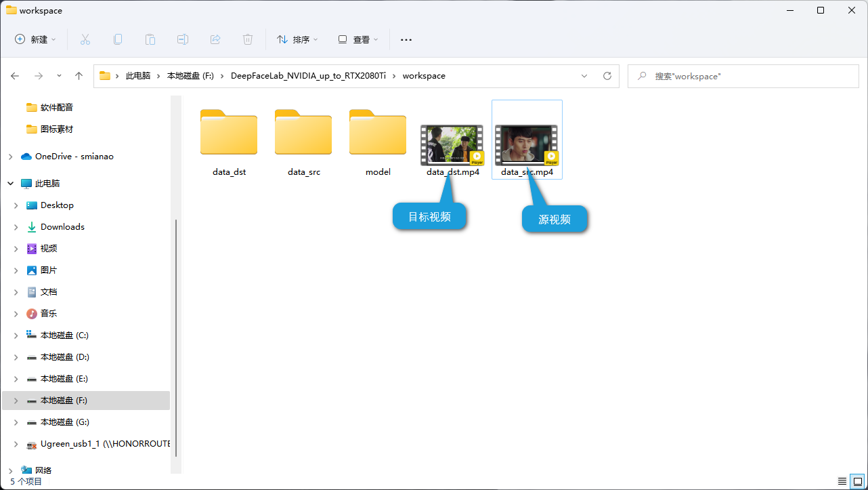
Task: Click the Rename icon in toolbar
Action: point(183,39)
